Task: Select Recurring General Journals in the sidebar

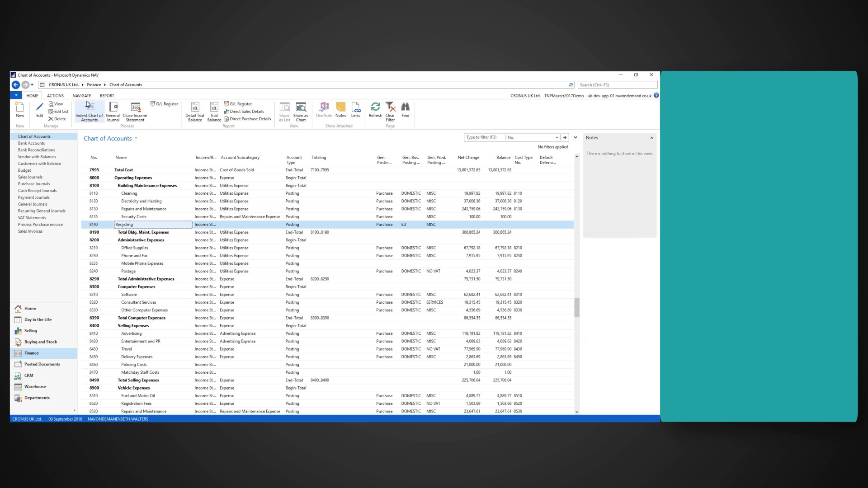Action: pos(42,211)
